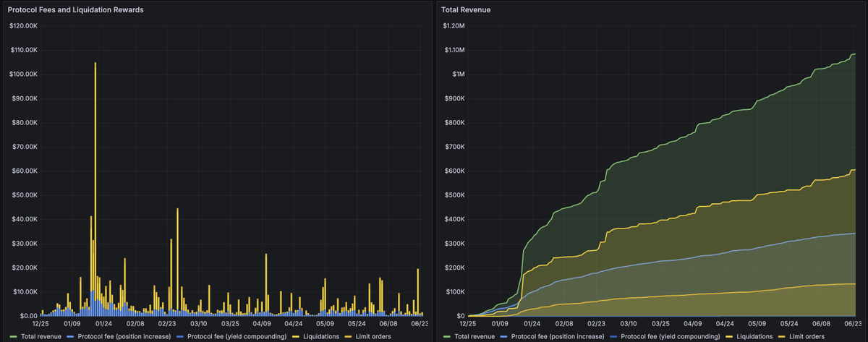This screenshot has width=868, height=342.
Task: Open the Protocol Fees and Liquidation Rewards panel title
Action: [x=75, y=10]
